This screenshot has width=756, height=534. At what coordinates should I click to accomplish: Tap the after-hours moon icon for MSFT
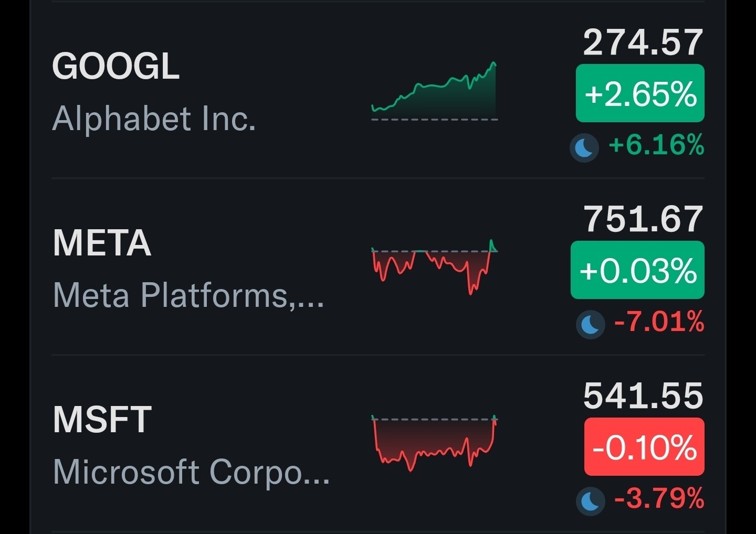590,501
